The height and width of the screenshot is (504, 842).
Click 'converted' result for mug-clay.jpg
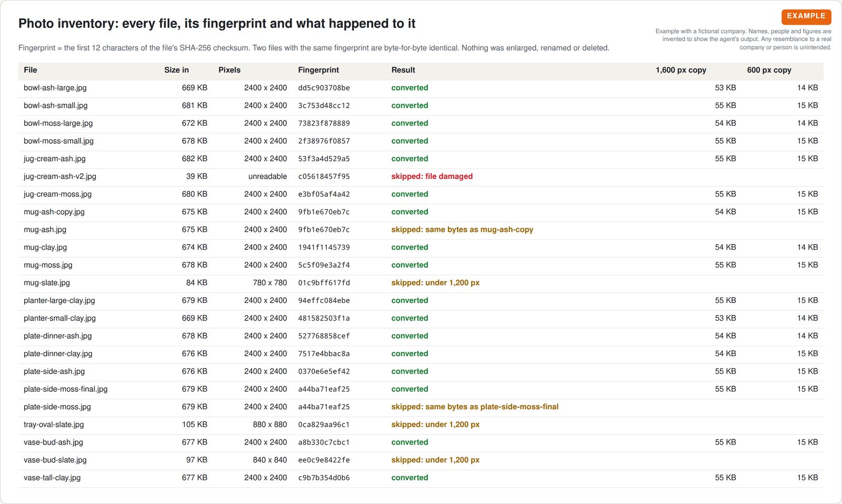409,247
